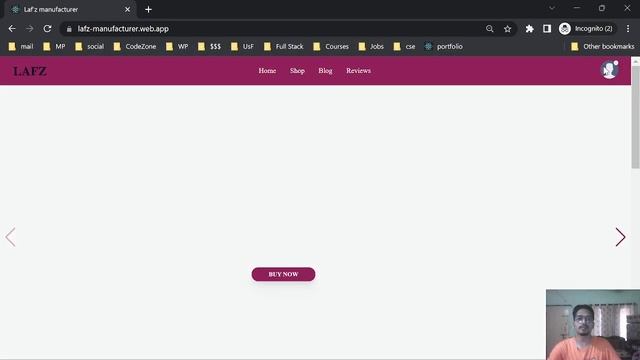
Task: Open the Jobs bookmark folder
Action: 371,47
